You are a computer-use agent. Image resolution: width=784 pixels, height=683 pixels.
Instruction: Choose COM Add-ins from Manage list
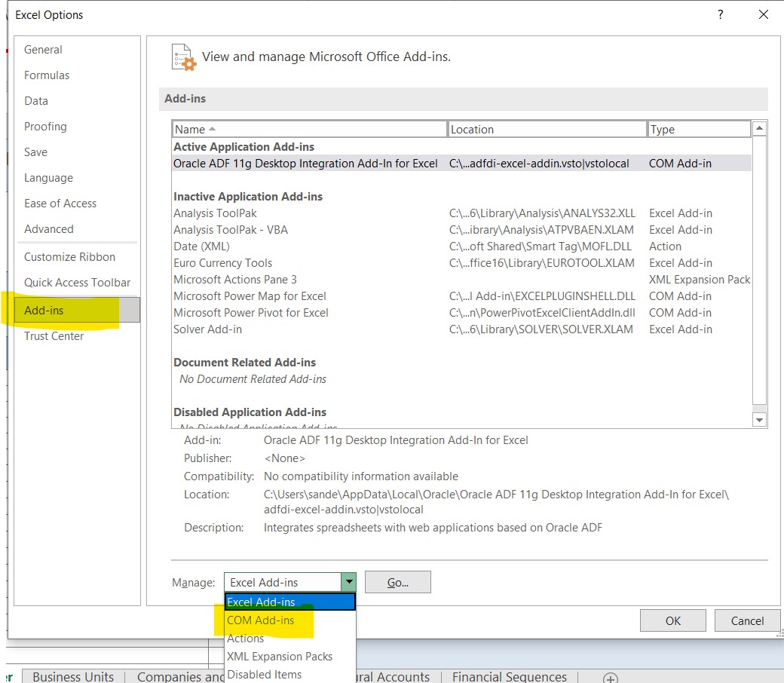click(x=290, y=620)
